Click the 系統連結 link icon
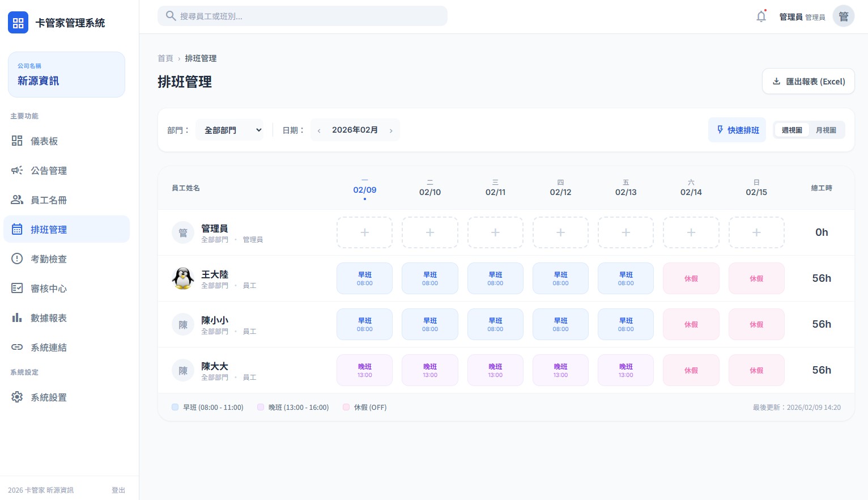Image resolution: width=868 pixels, height=500 pixels. pos(17,348)
